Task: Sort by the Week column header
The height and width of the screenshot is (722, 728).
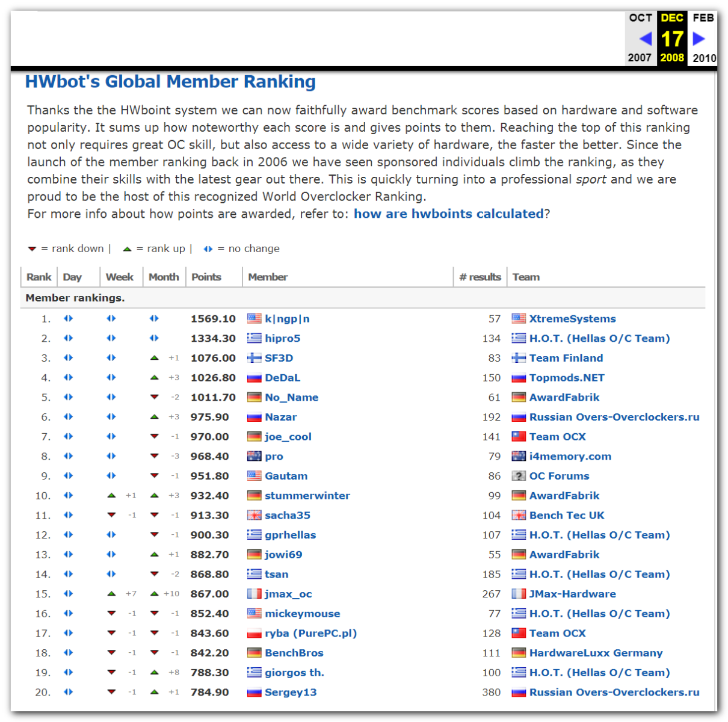Action: click(119, 277)
